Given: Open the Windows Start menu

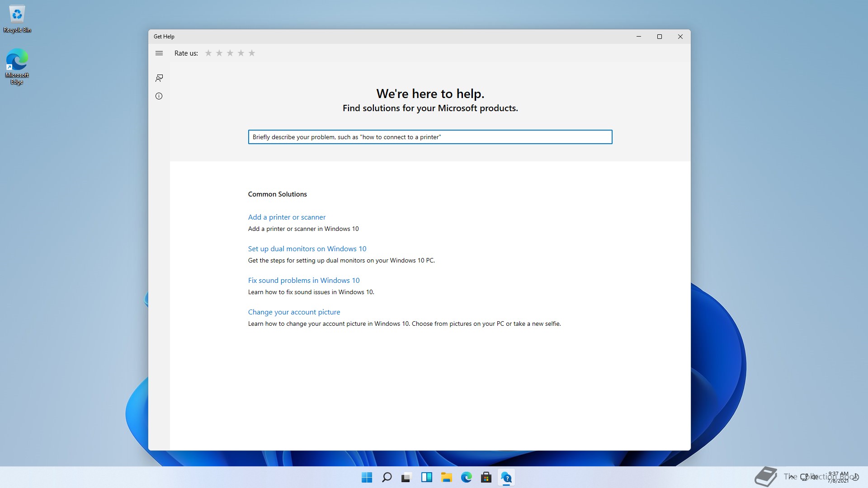Looking at the screenshot, I should (367, 477).
